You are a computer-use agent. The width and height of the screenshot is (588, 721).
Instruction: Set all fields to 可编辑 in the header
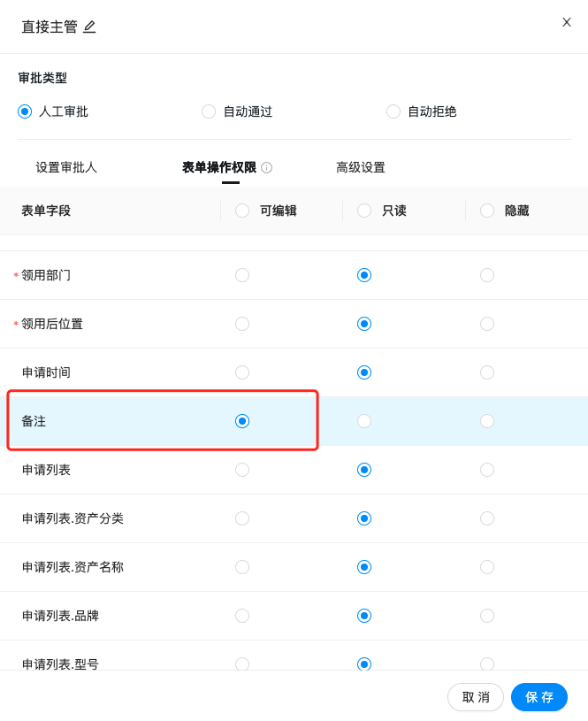coord(242,211)
